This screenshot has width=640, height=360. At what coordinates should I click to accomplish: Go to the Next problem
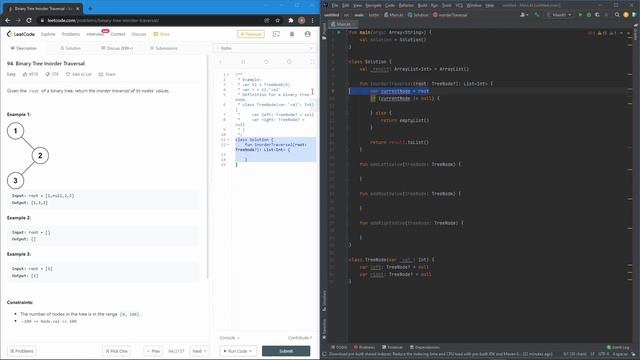200,351
